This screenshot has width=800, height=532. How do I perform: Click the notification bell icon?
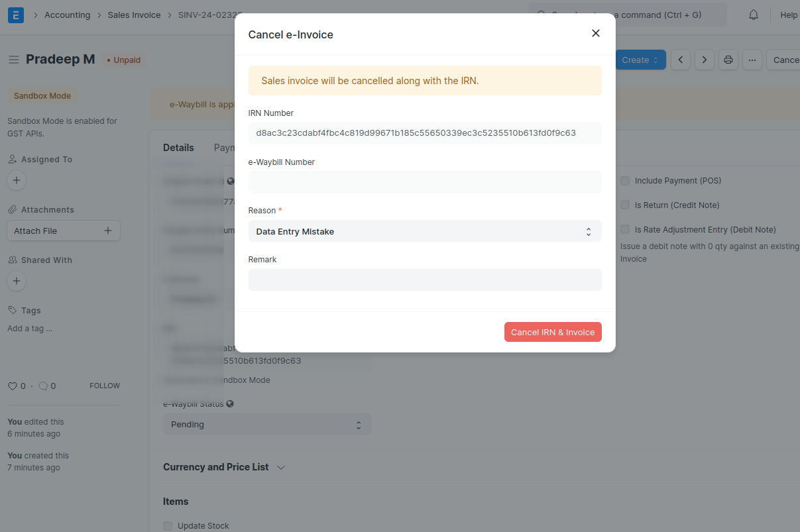coord(753,15)
